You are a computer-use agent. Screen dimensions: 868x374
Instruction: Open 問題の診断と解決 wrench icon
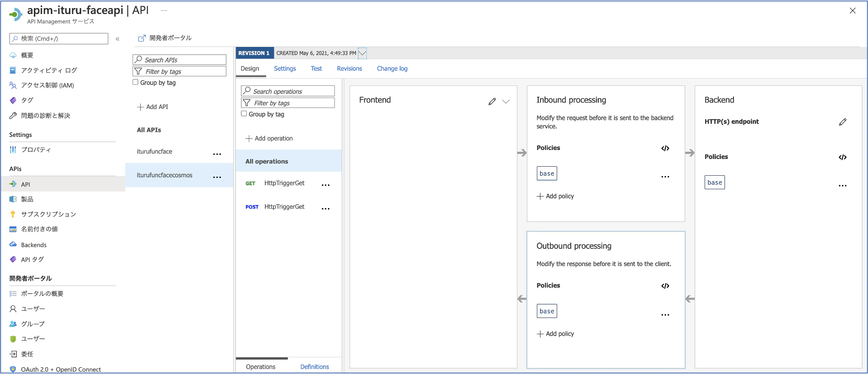click(13, 116)
